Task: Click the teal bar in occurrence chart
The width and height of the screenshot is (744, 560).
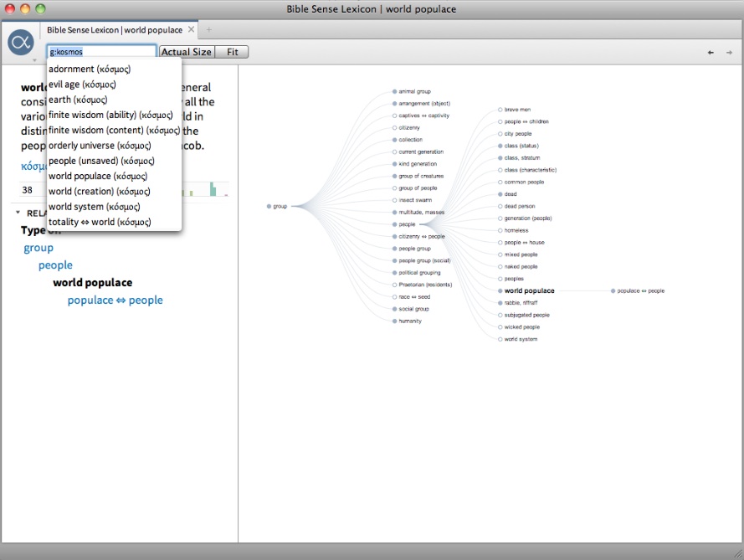Action: click(x=213, y=189)
